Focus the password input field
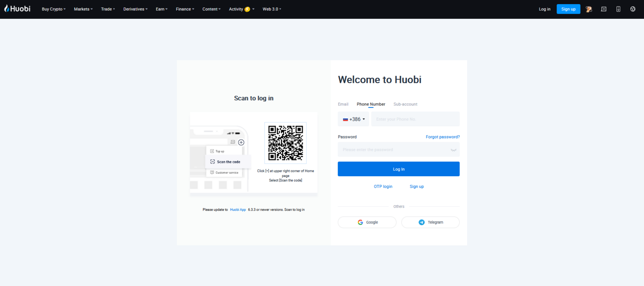644x286 pixels. point(398,150)
